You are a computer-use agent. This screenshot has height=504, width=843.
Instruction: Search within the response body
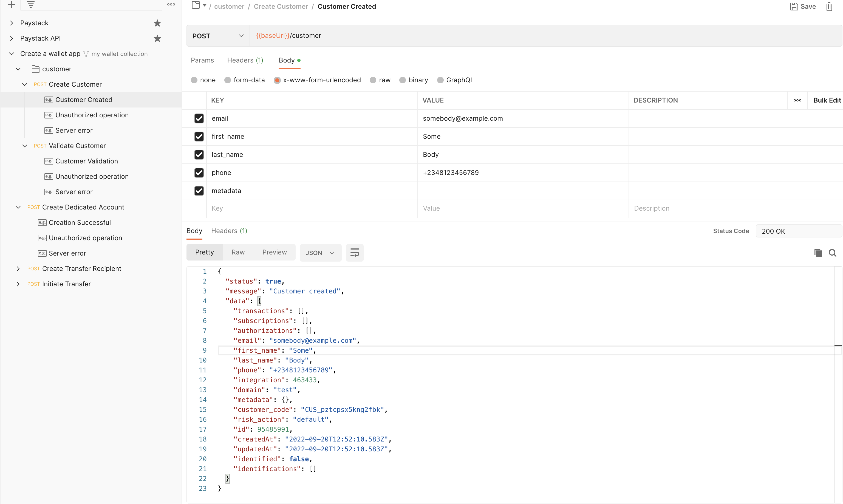click(832, 253)
